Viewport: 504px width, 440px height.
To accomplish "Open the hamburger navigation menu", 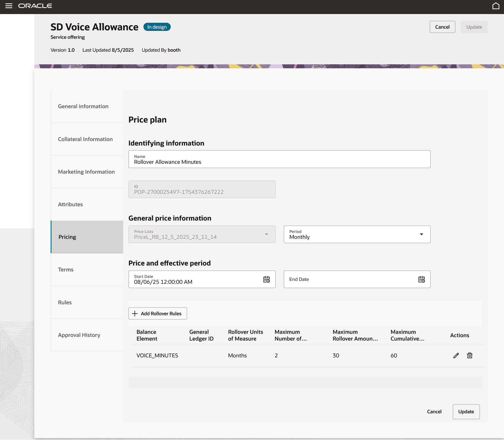I will [9, 6].
